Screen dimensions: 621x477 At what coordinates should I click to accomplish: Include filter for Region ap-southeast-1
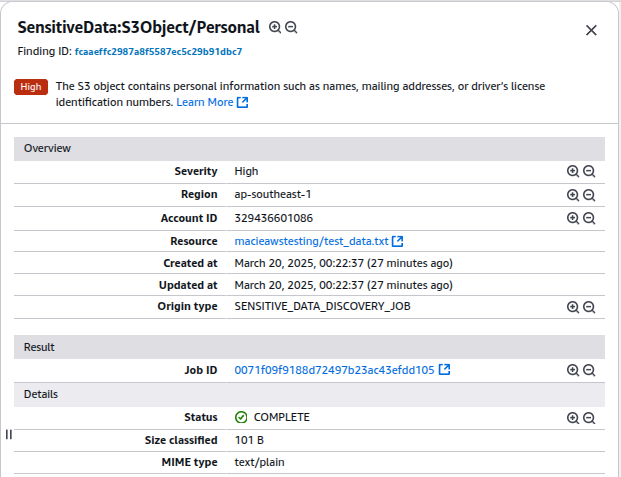[x=573, y=195]
